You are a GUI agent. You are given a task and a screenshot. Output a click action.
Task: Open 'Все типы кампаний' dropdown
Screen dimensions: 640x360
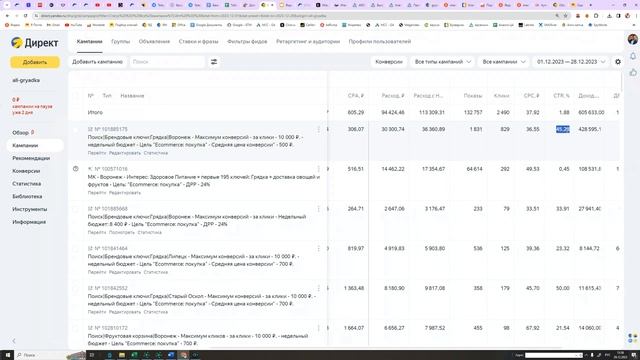(x=442, y=62)
